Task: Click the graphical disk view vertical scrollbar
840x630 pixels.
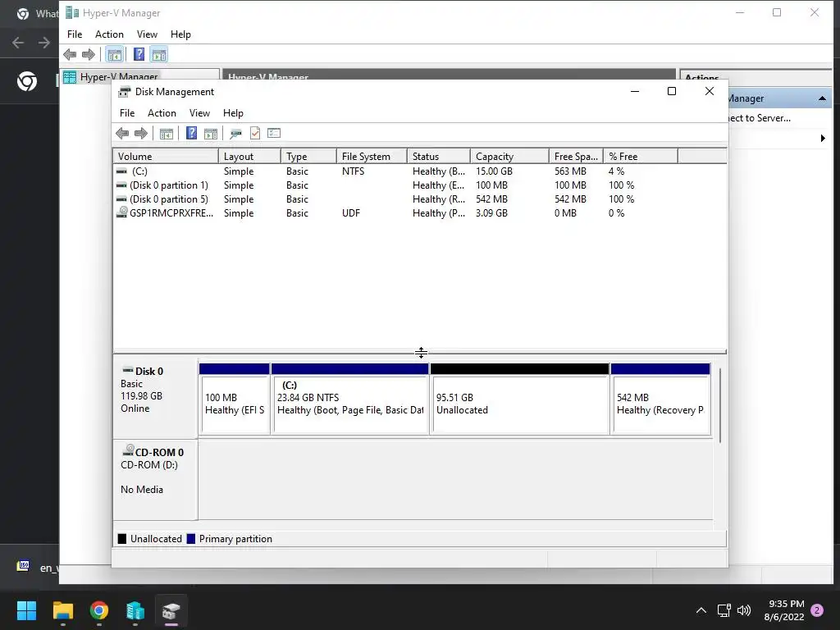Action: pyautogui.click(x=720, y=405)
